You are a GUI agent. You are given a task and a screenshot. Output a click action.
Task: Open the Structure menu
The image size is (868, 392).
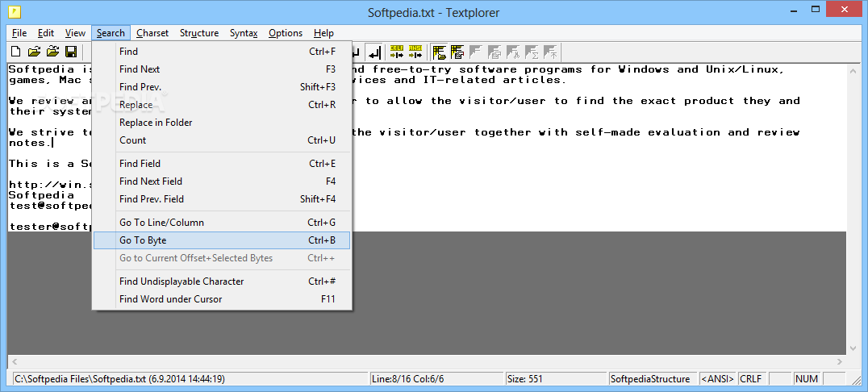(x=199, y=33)
